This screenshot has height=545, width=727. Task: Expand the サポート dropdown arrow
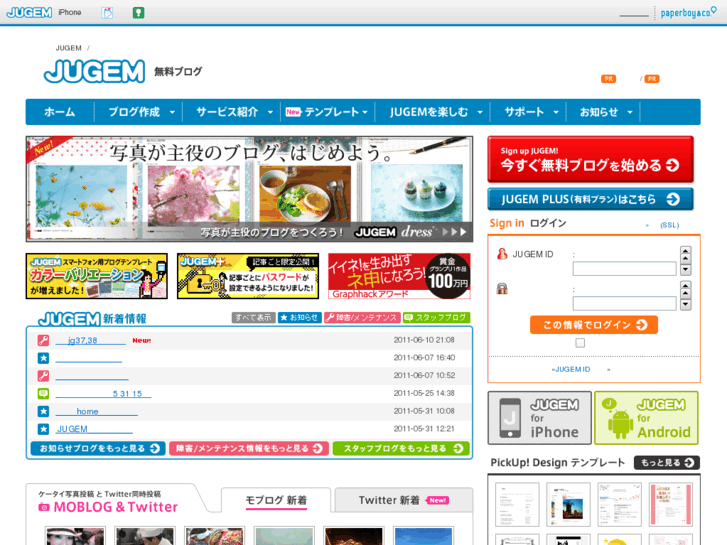click(x=555, y=112)
